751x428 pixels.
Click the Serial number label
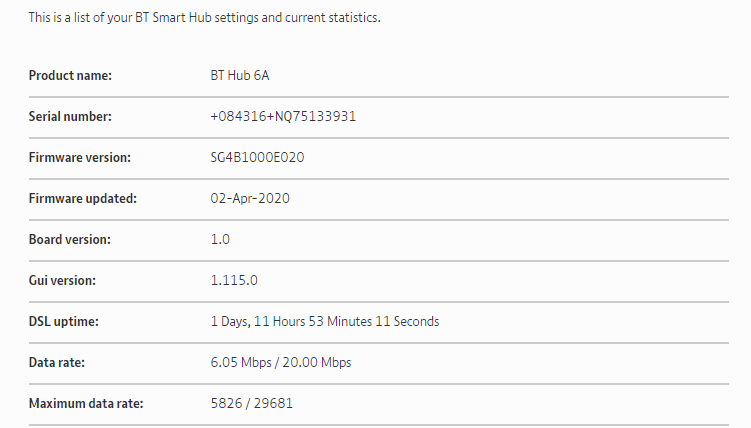point(70,116)
